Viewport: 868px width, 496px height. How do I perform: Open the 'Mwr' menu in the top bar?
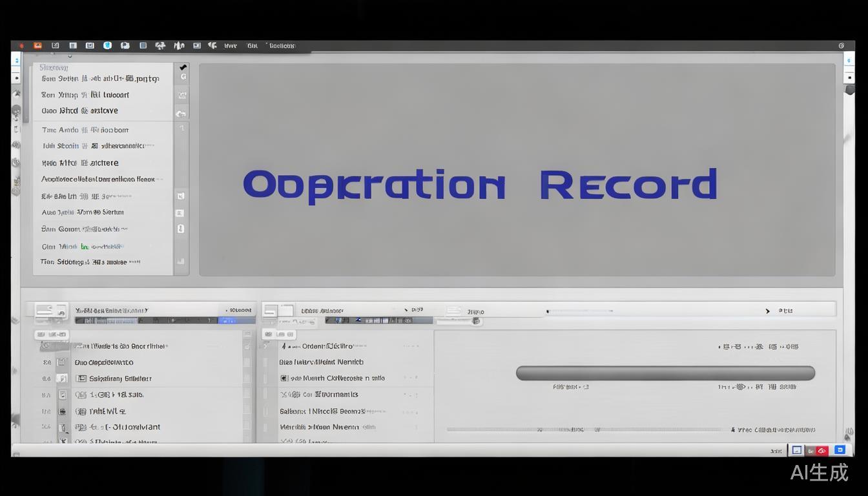click(231, 46)
